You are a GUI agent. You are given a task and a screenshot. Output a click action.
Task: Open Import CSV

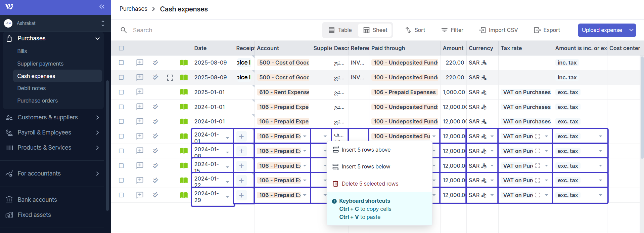[x=498, y=30]
